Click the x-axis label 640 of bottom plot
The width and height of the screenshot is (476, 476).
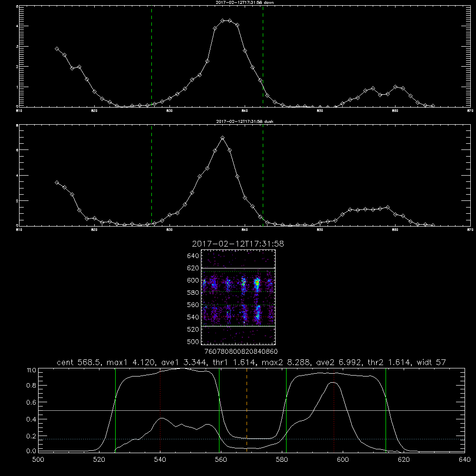pyautogui.click(x=465, y=460)
